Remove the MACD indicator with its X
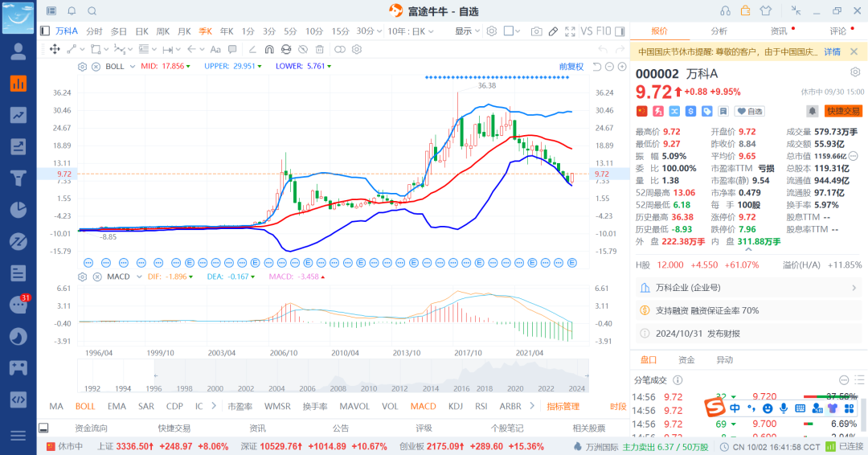This screenshot has width=868, height=455. click(x=97, y=277)
